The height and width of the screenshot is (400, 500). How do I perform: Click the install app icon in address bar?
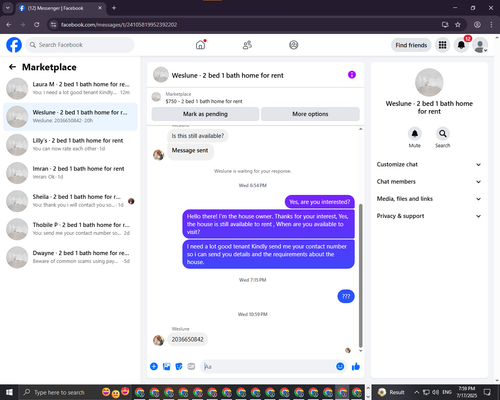click(445, 25)
